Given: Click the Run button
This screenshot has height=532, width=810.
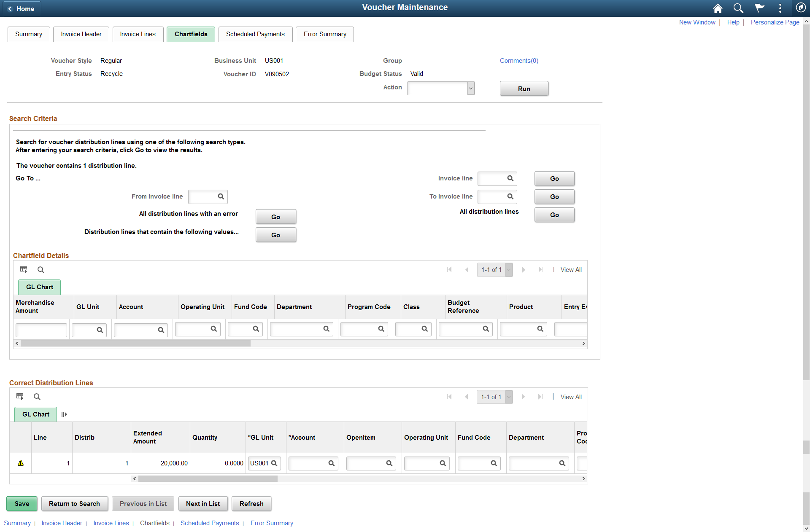Looking at the screenshot, I should coord(523,89).
